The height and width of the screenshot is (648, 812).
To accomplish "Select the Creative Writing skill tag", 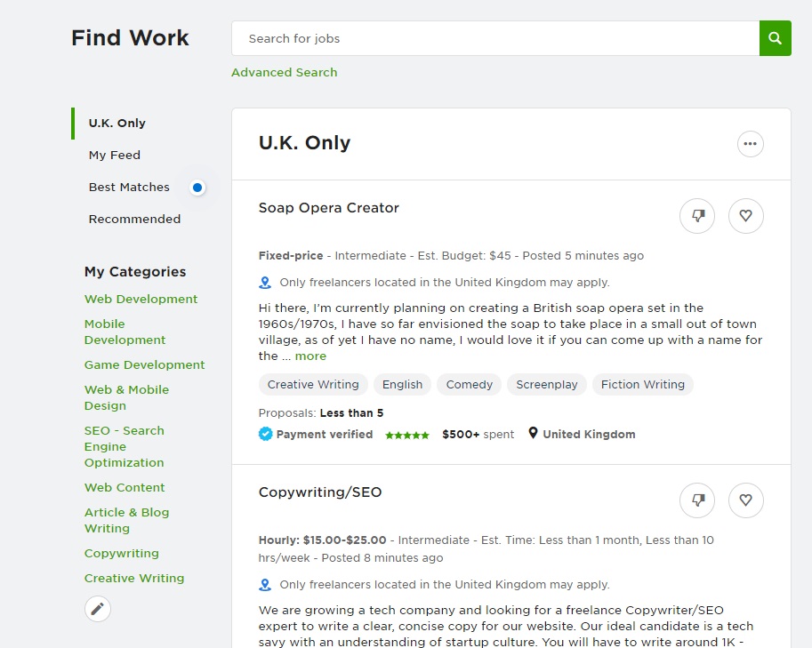I will tap(313, 385).
